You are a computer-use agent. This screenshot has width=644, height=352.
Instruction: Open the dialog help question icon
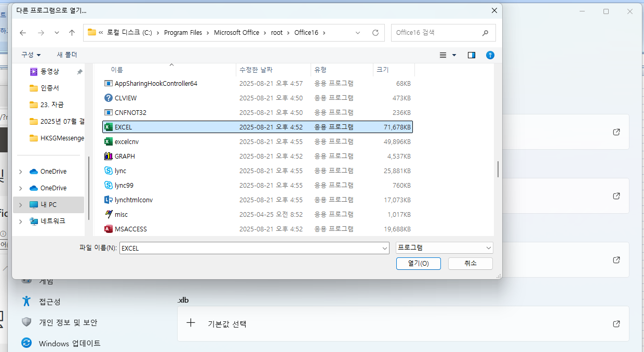[490, 55]
